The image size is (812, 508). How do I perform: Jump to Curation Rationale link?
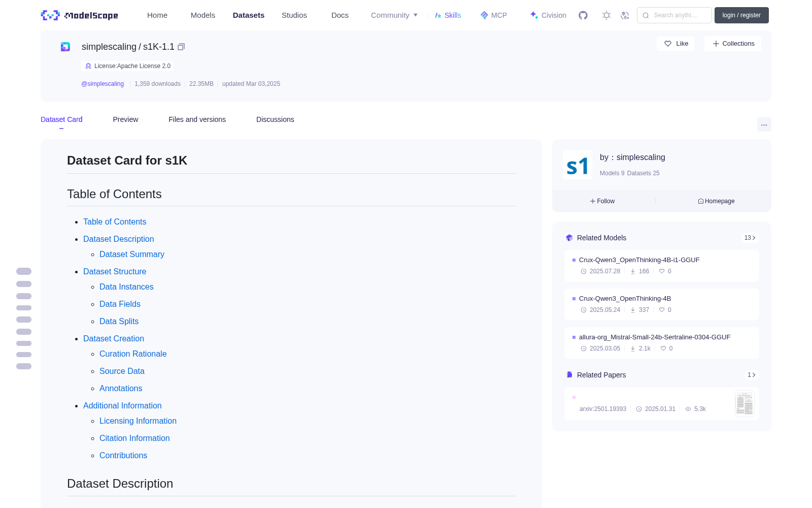coord(133,354)
